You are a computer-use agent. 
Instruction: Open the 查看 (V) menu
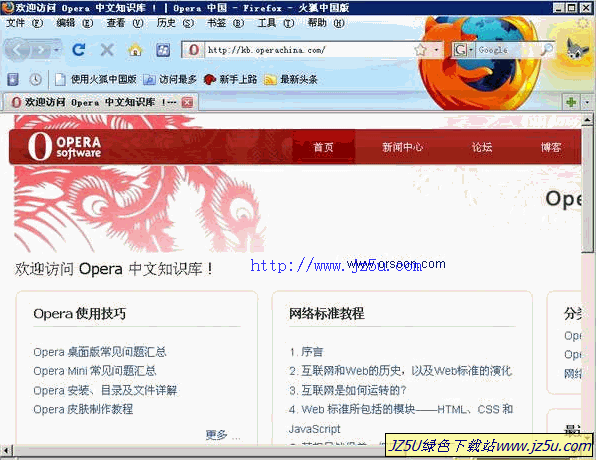click(125, 23)
